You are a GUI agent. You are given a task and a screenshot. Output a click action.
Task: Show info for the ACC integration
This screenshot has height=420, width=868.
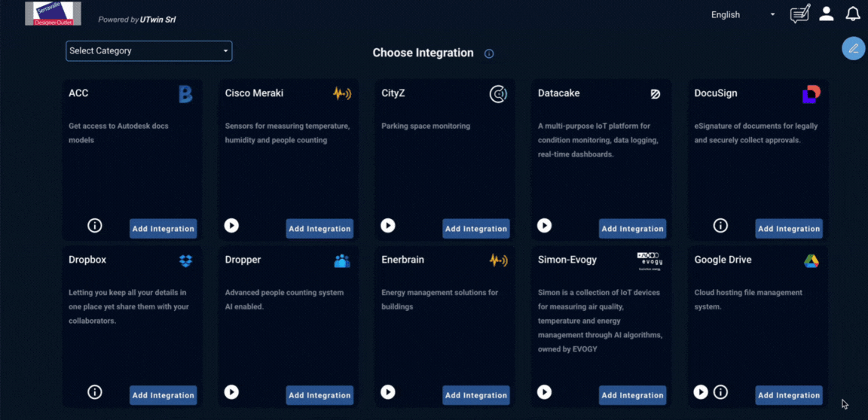95,226
